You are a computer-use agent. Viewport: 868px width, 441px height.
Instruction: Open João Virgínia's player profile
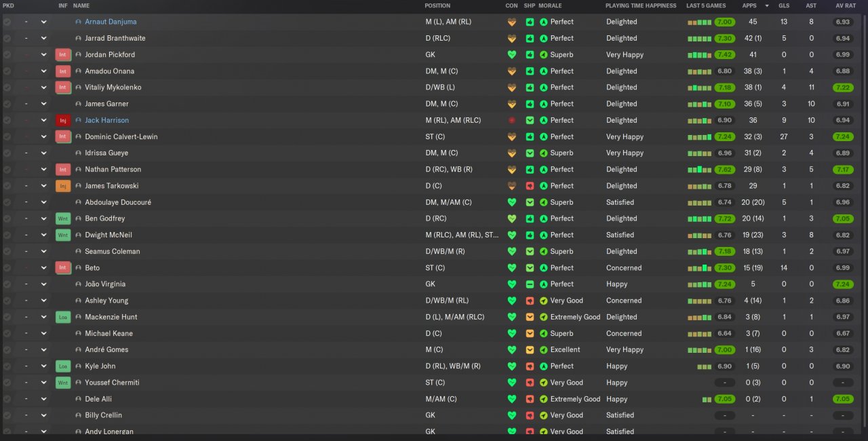(x=105, y=284)
